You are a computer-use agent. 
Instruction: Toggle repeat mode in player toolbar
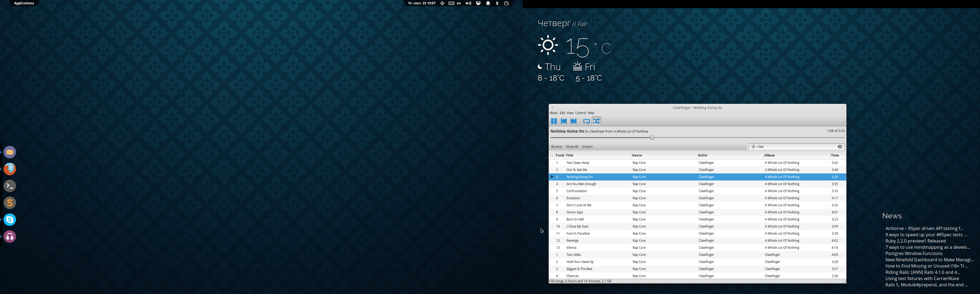pyautogui.click(x=587, y=121)
